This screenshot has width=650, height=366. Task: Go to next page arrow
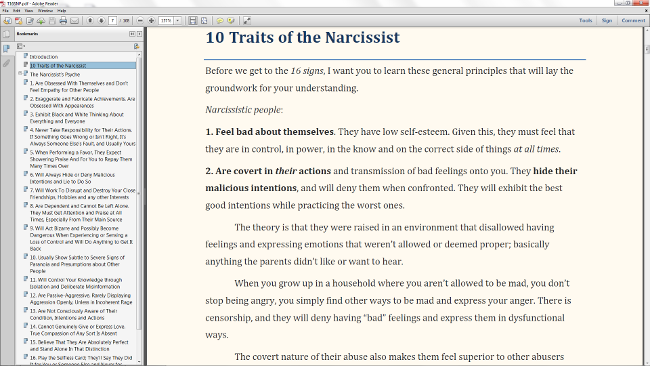tap(101, 20)
